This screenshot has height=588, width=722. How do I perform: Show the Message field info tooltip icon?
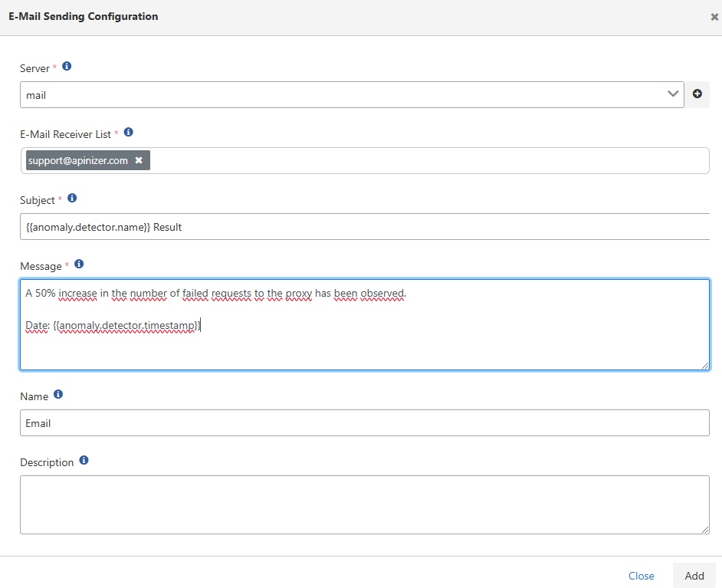pos(78,264)
